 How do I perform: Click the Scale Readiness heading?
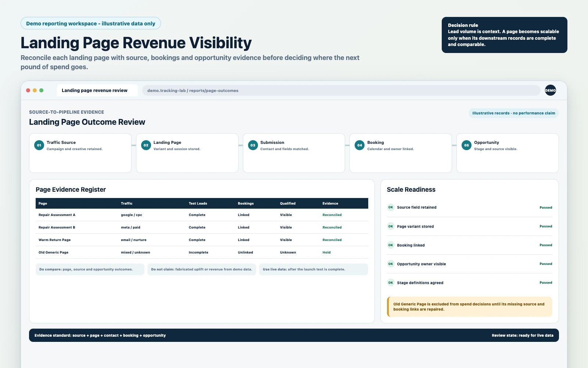tap(411, 190)
